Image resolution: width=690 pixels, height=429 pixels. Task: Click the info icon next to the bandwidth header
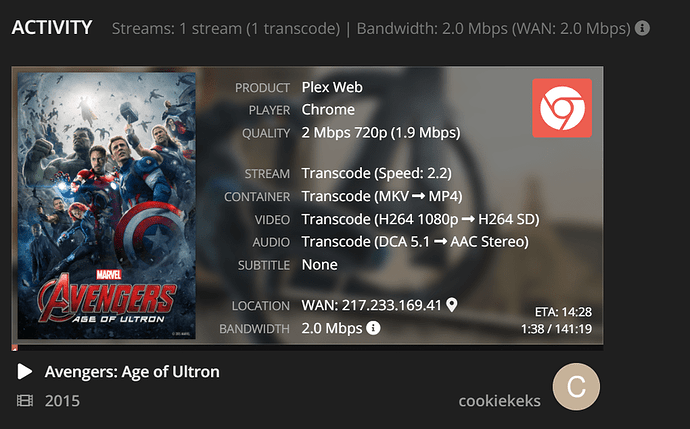642,28
